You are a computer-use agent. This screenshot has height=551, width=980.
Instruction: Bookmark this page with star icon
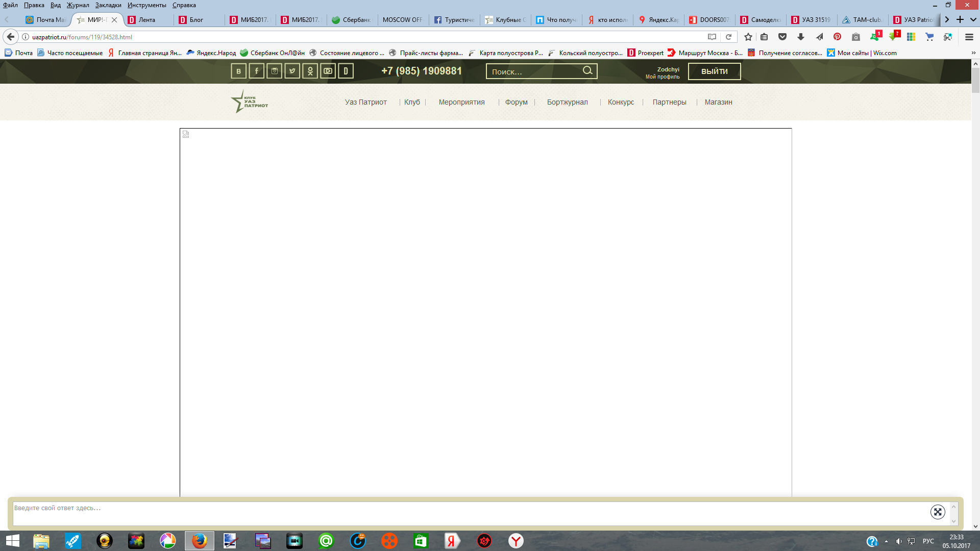tap(748, 37)
